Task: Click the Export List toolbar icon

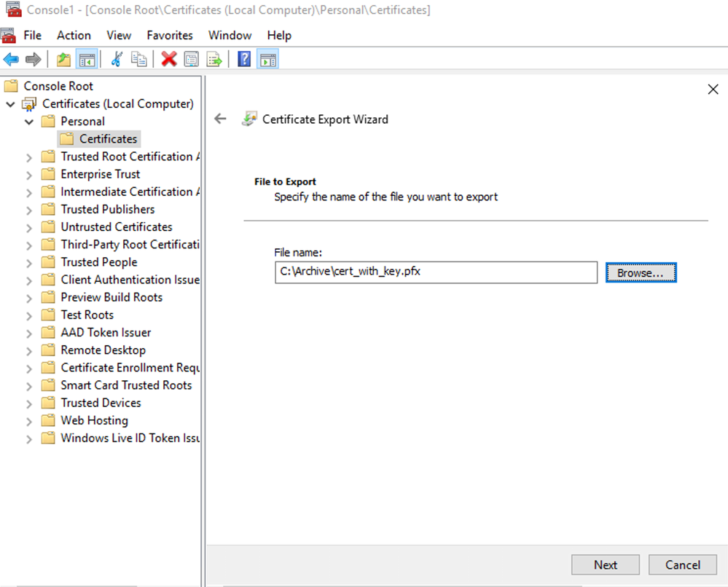Action: (x=214, y=60)
